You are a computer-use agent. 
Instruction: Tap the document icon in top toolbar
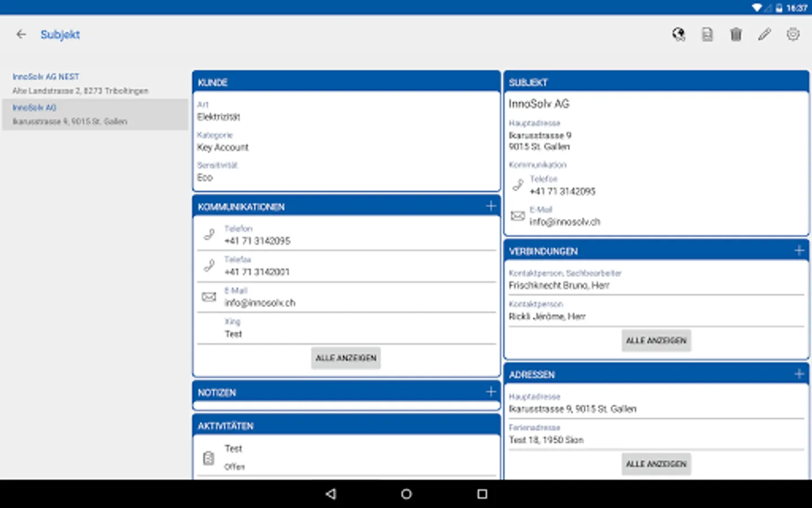[x=707, y=34]
